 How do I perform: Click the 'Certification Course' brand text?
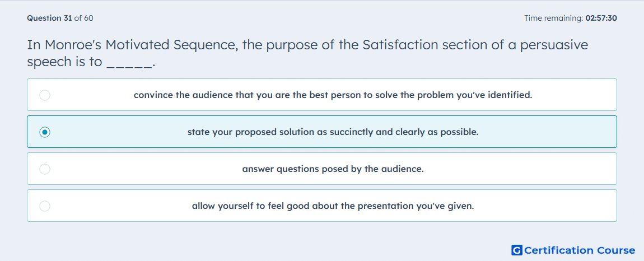point(580,250)
